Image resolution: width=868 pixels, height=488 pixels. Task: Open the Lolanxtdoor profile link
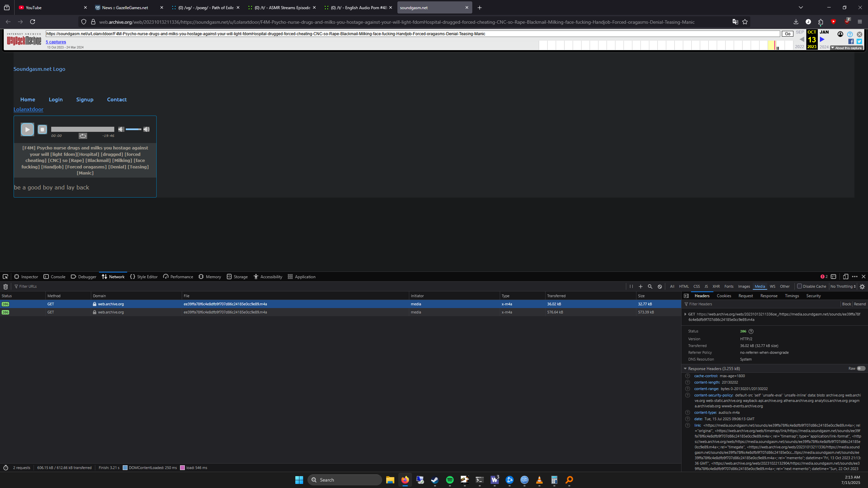(x=28, y=109)
